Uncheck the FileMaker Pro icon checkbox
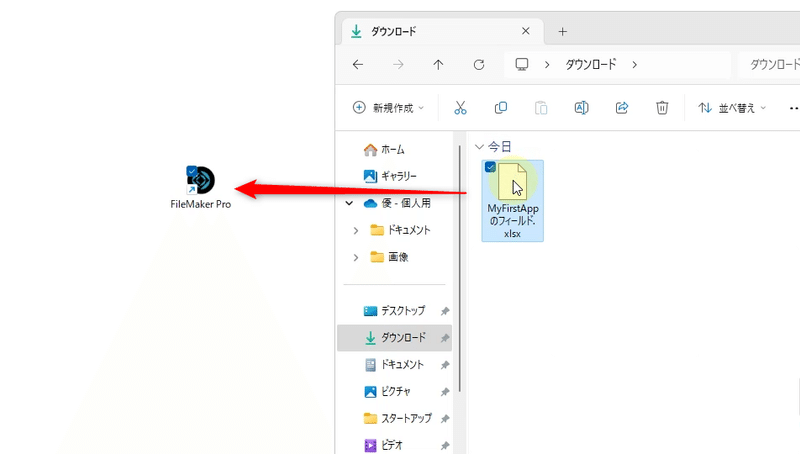This screenshot has height=454, width=800. (x=192, y=171)
